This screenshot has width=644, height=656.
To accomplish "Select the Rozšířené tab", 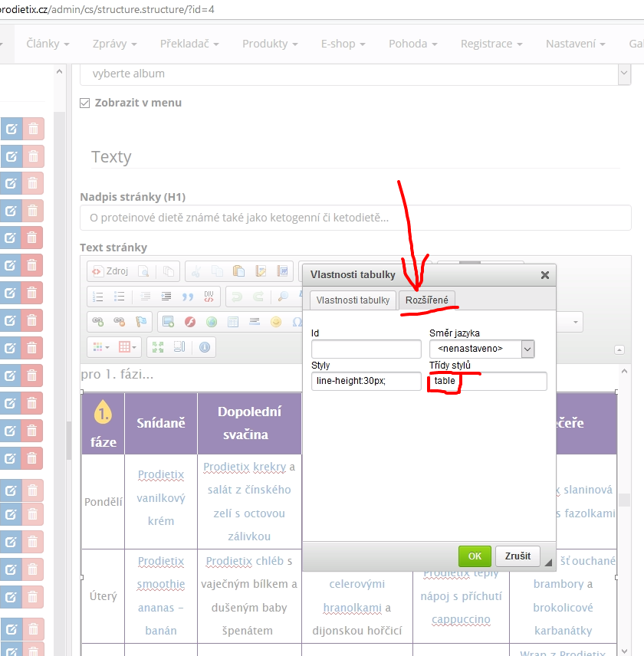I will (x=427, y=300).
